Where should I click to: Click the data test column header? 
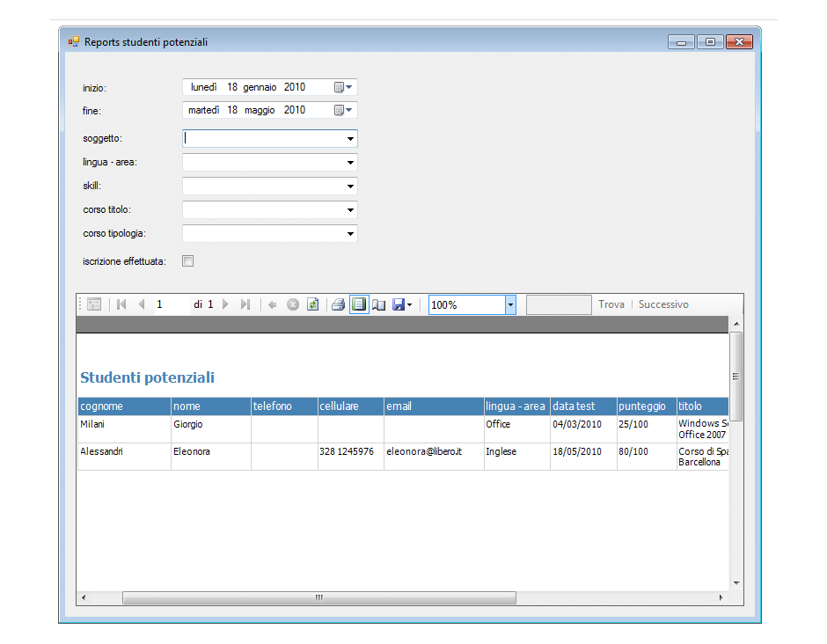(583, 406)
